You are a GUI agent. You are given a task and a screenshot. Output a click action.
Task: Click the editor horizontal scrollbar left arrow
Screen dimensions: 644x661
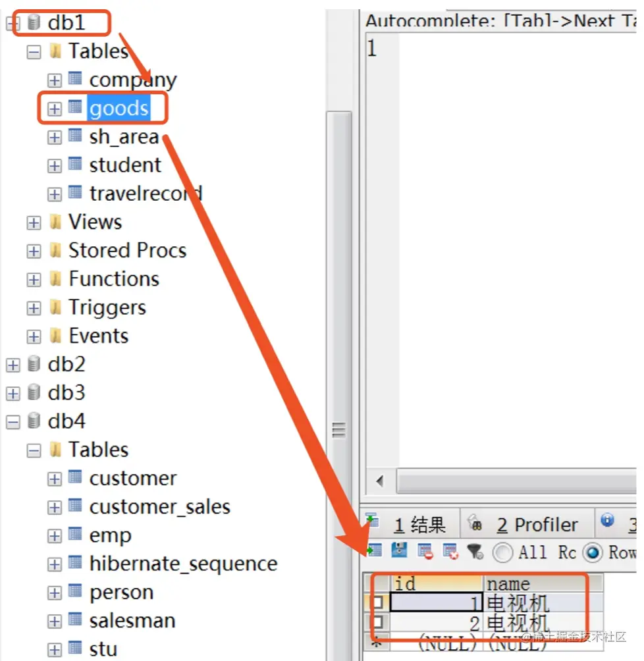pyautogui.click(x=381, y=481)
